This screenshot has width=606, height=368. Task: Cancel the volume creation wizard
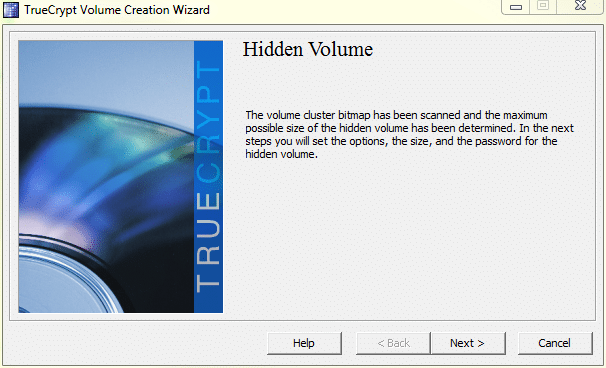(555, 343)
